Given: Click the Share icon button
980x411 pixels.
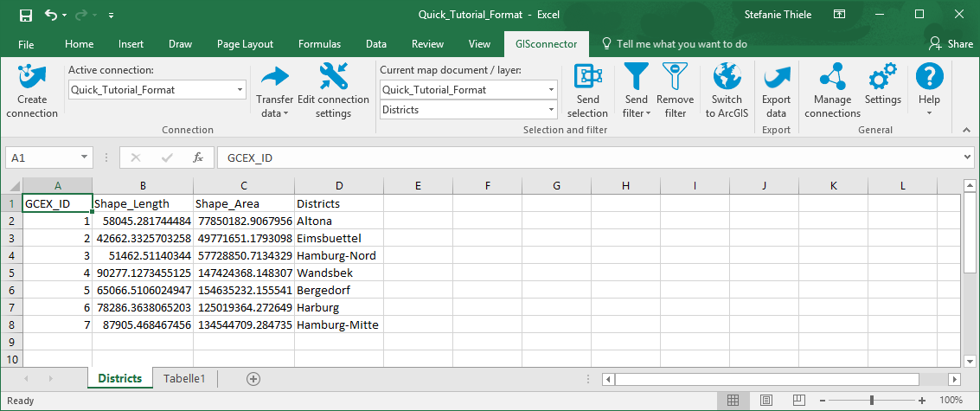Looking at the screenshot, I should [951, 44].
